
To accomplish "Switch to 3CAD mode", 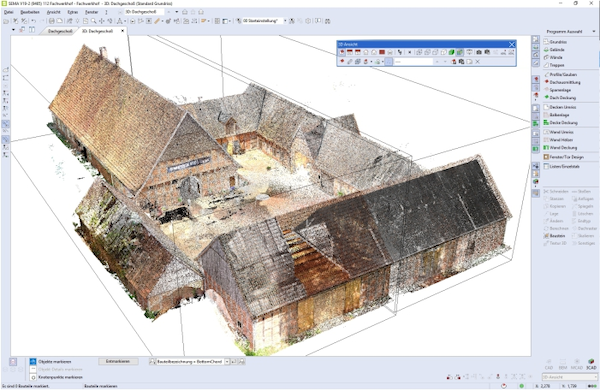I will click(591, 364).
